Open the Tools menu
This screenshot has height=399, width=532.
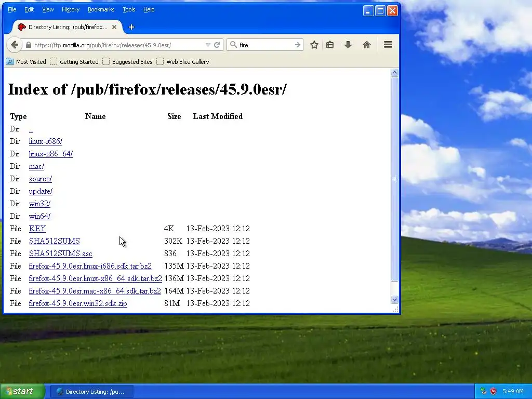[x=129, y=9]
